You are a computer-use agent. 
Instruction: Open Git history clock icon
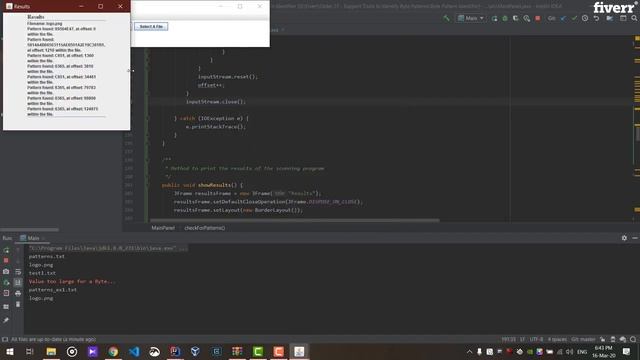tap(585, 18)
